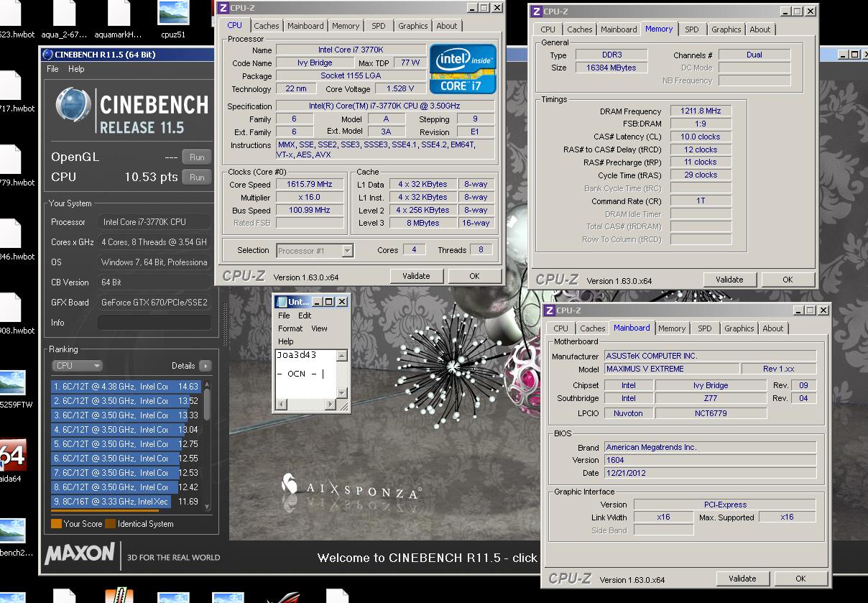Click the Core Speed value 1615.79 MHz
868x603 pixels.
pyautogui.click(x=310, y=185)
